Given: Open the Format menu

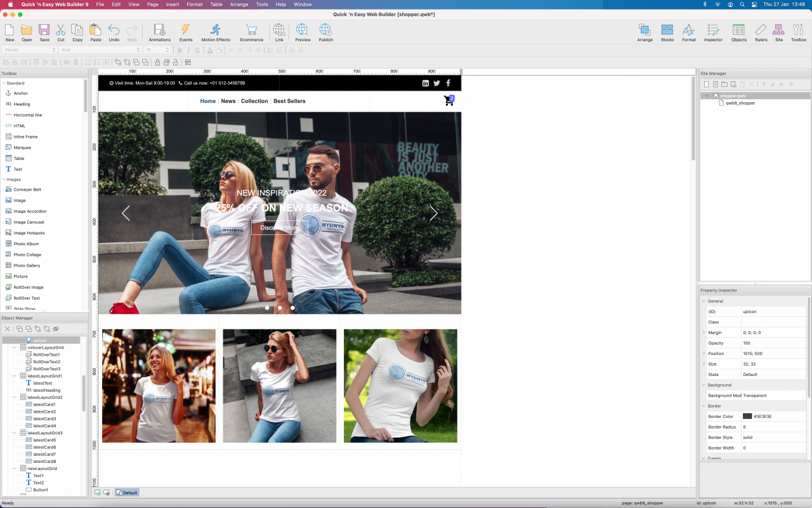Looking at the screenshot, I should 195,4.
